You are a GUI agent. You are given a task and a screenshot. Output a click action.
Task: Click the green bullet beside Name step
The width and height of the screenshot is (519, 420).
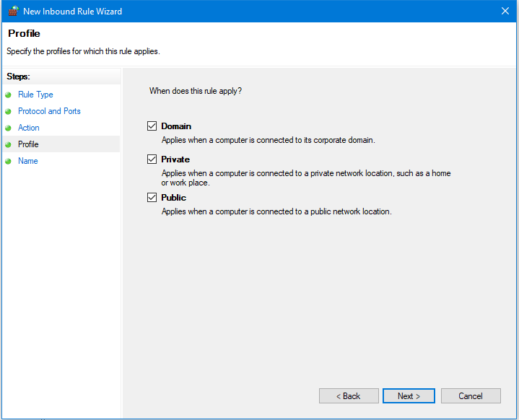[8, 161]
